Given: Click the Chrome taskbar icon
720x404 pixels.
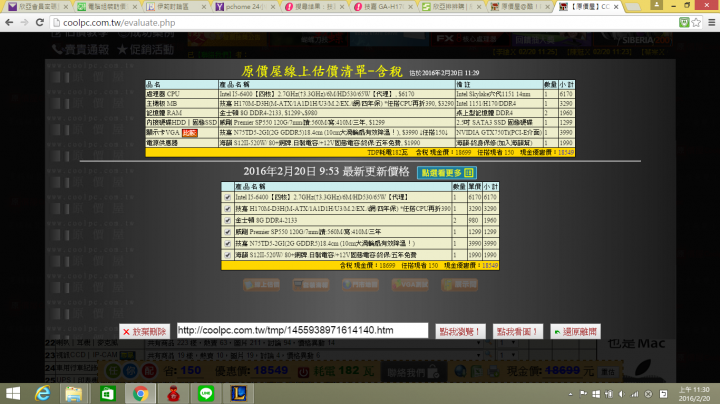Looking at the screenshot, I should 141,393.
